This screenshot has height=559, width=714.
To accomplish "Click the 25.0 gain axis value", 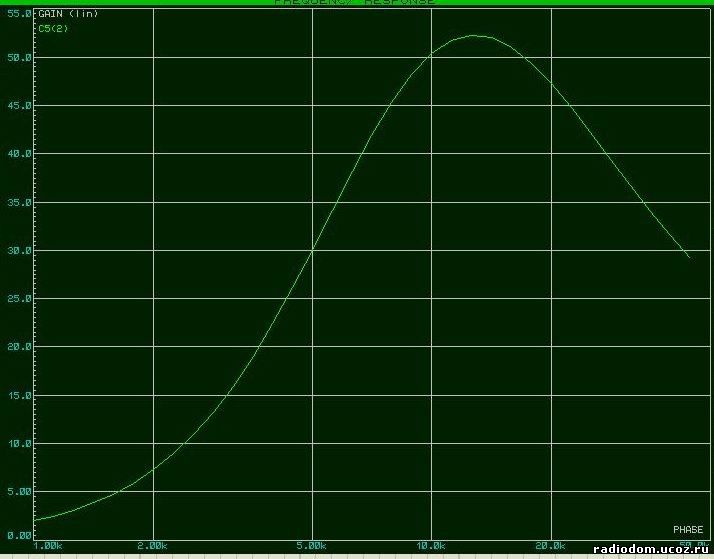I will pyautogui.click(x=20, y=299).
